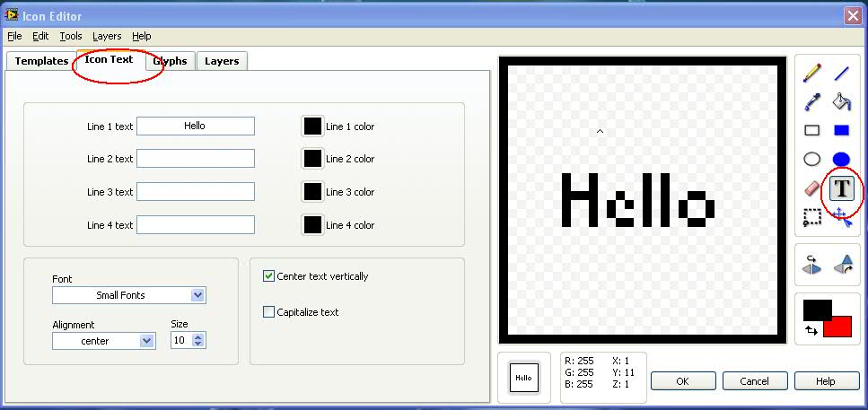The height and width of the screenshot is (410, 868).
Task: Click the Line 4 text field
Action: coord(196,224)
